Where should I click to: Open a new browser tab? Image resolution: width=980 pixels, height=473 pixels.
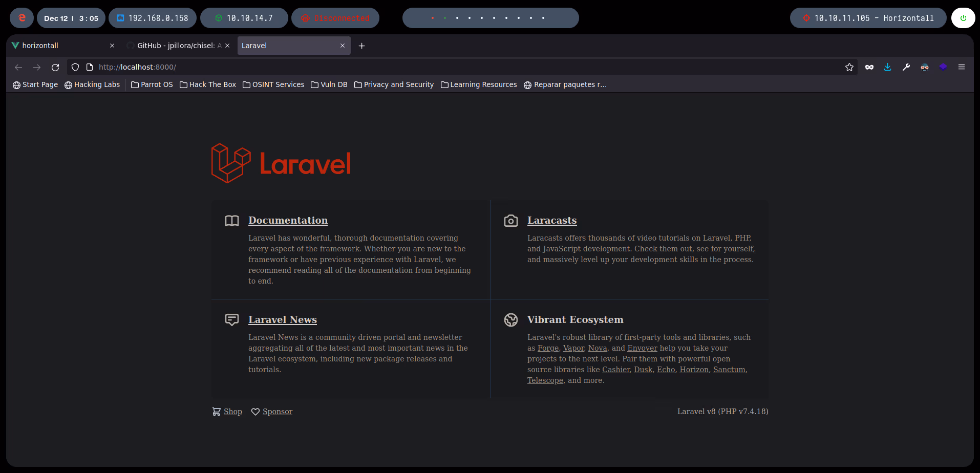pyautogui.click(x=362, y=46)
